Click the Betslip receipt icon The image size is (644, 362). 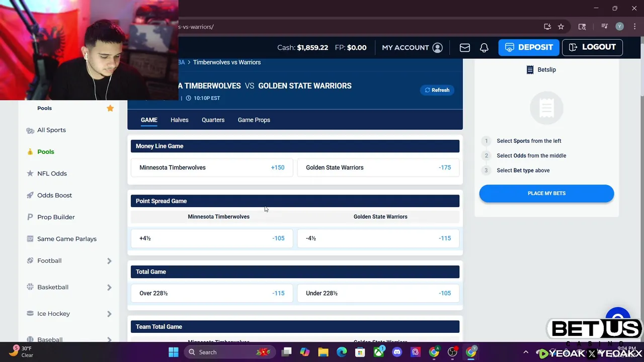[x=530, y=70]
